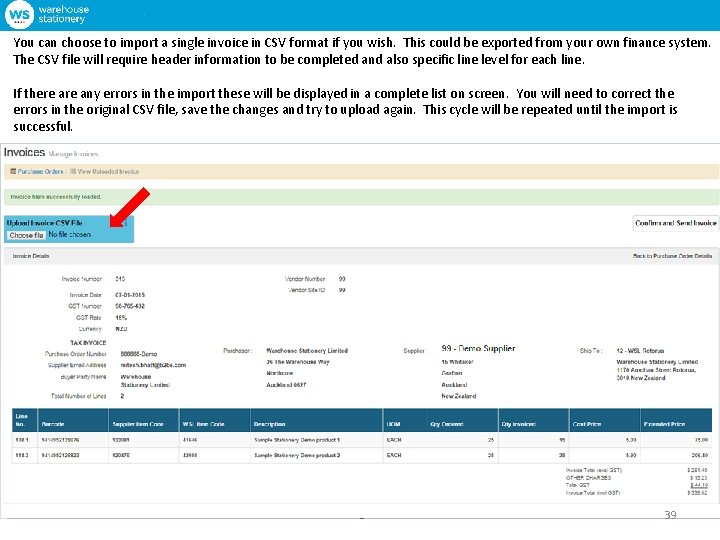
Task: Click the GST Number value
Action: [129, 306]
